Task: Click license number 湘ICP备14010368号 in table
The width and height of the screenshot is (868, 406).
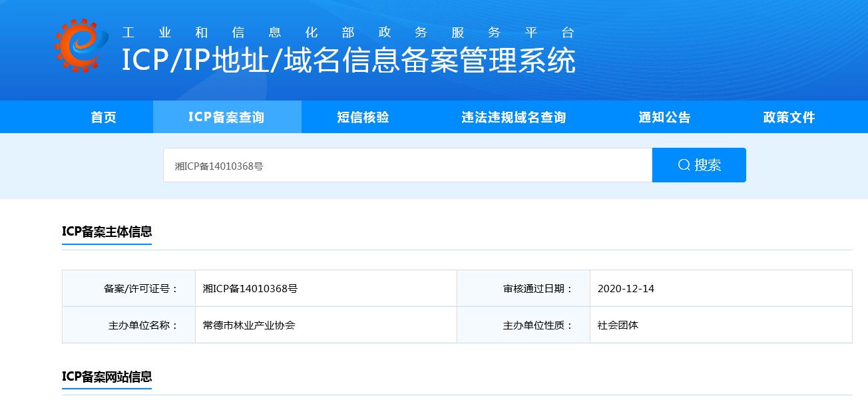Action: click(x=250, y=288)
